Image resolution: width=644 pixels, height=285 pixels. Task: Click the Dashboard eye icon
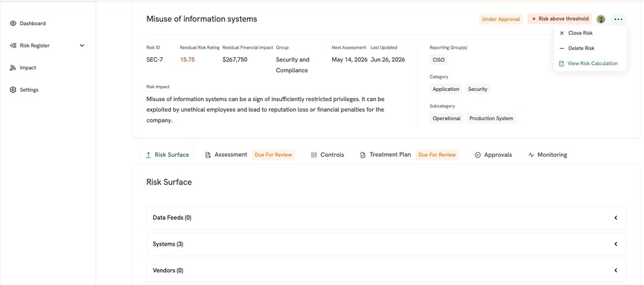tap(13, 24)
